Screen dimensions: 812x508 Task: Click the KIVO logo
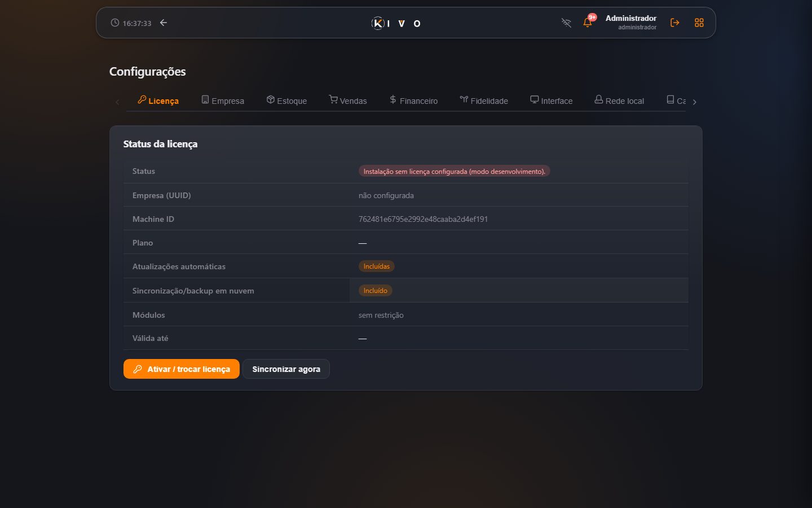pyautogui.click(x=396, y=23)
